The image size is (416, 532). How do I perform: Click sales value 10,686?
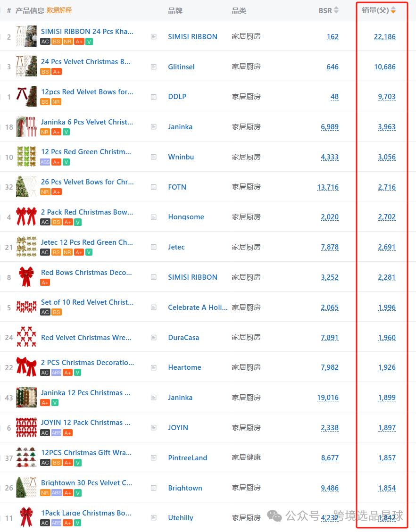tap(385, 67)
